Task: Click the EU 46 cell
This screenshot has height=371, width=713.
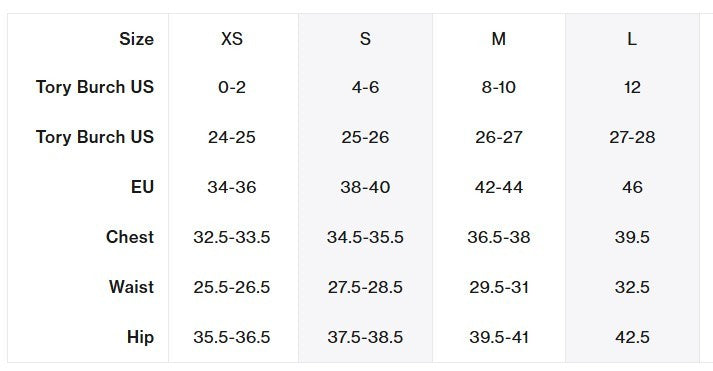Action: pos(632,187)
